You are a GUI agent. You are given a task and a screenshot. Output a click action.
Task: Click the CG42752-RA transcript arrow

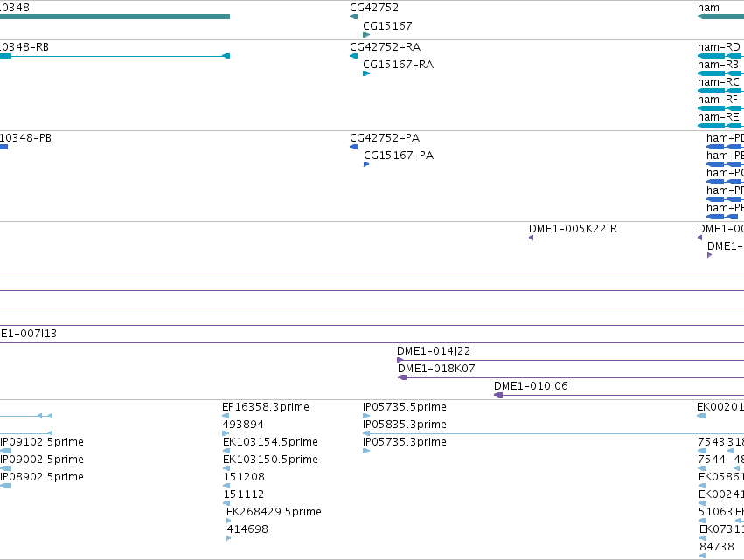coord(353,56)
